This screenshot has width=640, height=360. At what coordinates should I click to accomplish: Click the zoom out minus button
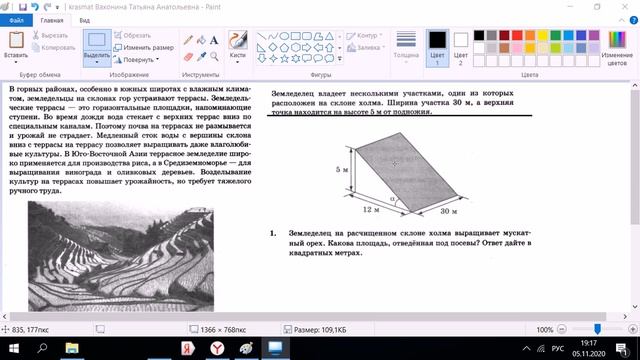point(562,329)
